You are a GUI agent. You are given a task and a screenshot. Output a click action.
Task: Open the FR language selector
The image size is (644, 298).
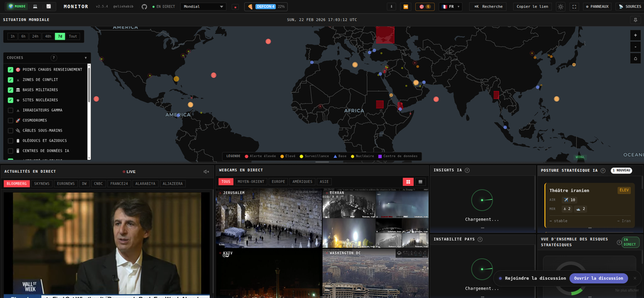pos(450,6)
